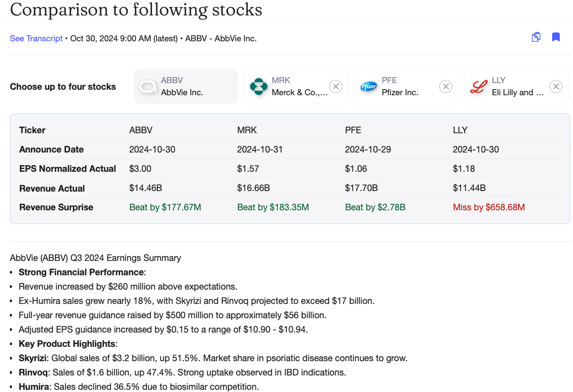Copy summary using the clipboard icon
The height and width of the screenshot is (392, 573).
(x=536, y=37)
